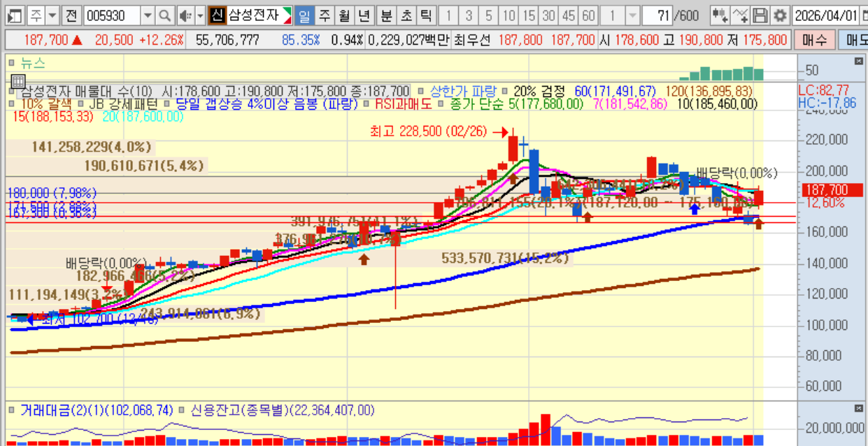Open the 주 type dropdown arrow

(52, 15)
